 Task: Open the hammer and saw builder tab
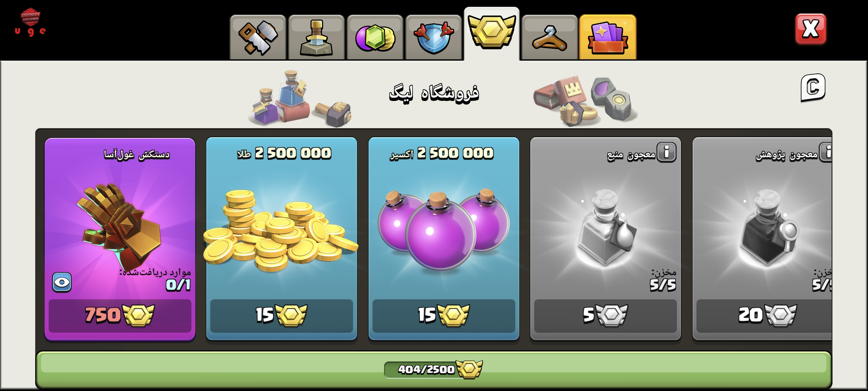point(258,37)
